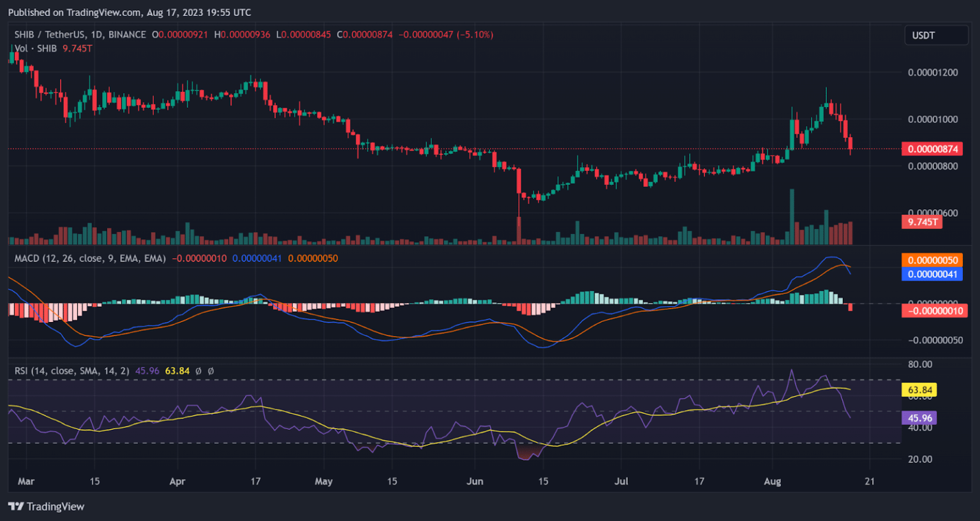
Task: Select the Vol · SHIB volume legend
Action: (x=36, y=48)
